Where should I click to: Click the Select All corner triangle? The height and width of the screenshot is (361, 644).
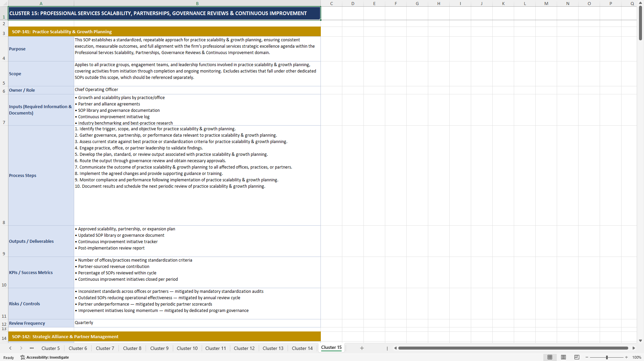(x=4, y=3)
